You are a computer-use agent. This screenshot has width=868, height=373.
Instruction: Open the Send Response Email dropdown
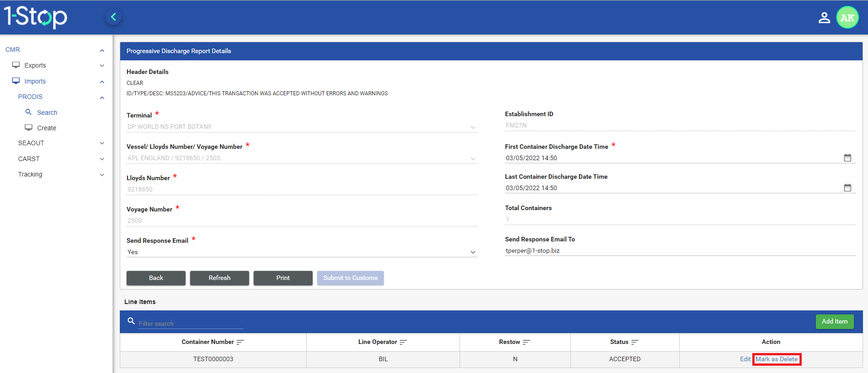coord(302,252)
